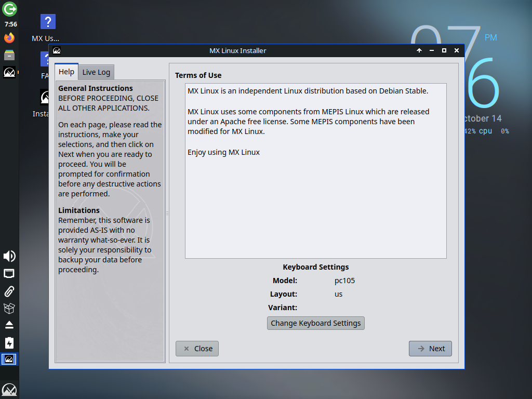Screen dimensions: 532x399
Task: Maximize the MX Linux Installer window
Action: pos(444,50)
